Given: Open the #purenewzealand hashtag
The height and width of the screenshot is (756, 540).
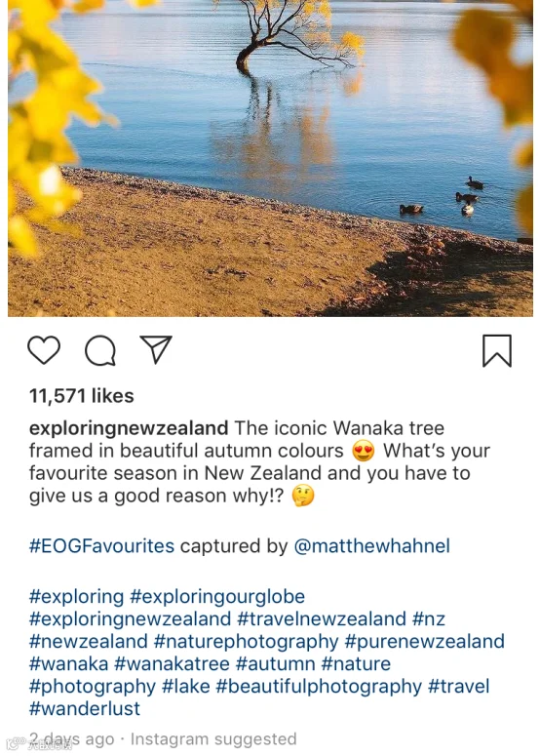Looking at the screenshot, I should click(x=424, y=641).
